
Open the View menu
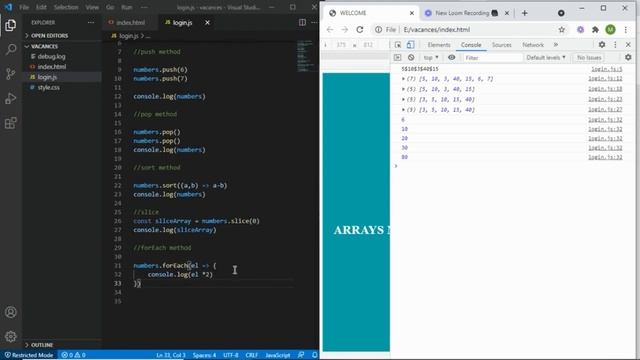tap(92, 7)
